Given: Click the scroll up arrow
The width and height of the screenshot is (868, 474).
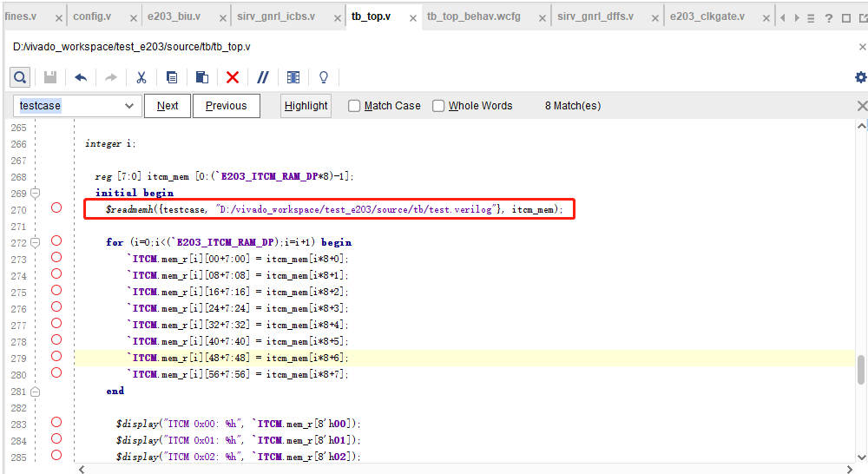Looking at the screenshot, I should pos(861,126).
